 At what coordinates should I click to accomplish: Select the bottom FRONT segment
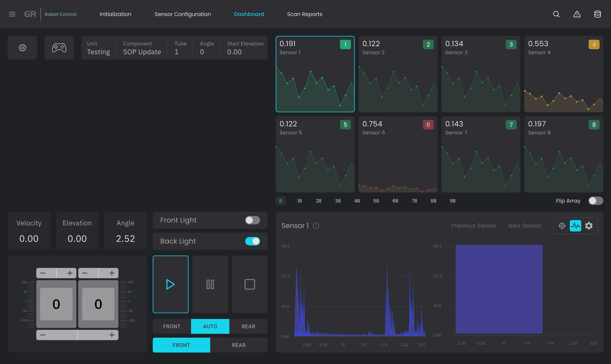(x=181, y=345)
